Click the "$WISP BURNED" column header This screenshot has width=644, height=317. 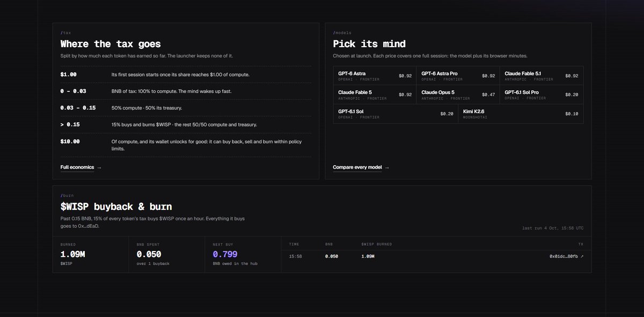[x=377, y=244]
